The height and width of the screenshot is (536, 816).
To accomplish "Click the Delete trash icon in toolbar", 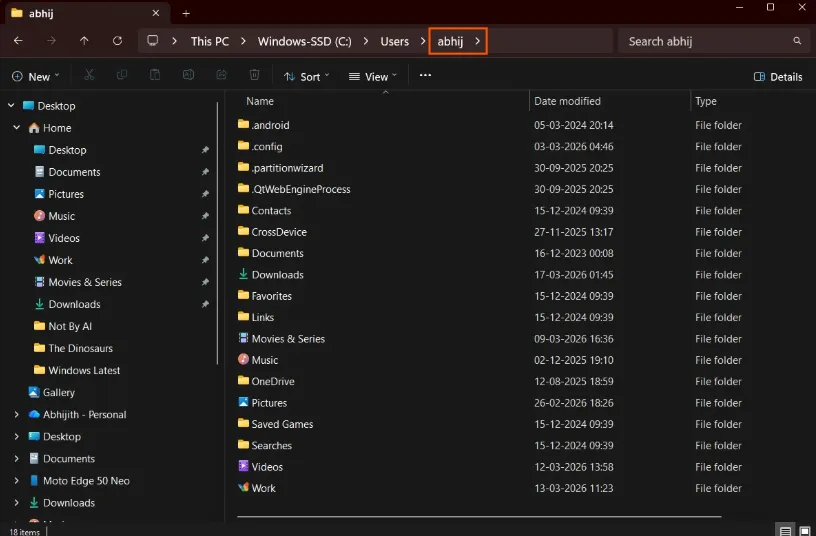I will pos(255,76).
